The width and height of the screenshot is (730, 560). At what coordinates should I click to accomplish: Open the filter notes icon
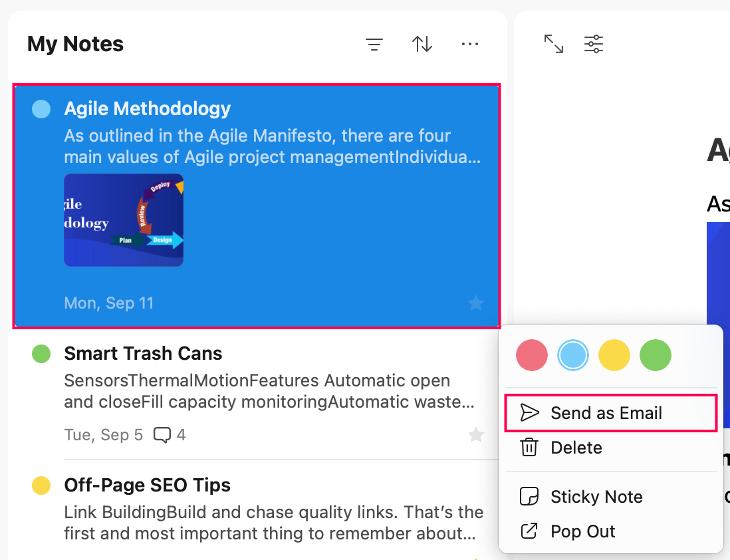[x=374, y=45]
